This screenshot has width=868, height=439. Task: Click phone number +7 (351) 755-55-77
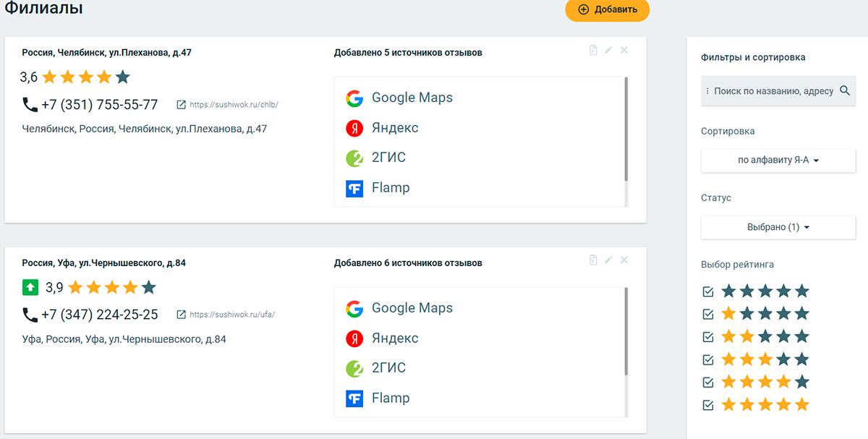point(100,105)
